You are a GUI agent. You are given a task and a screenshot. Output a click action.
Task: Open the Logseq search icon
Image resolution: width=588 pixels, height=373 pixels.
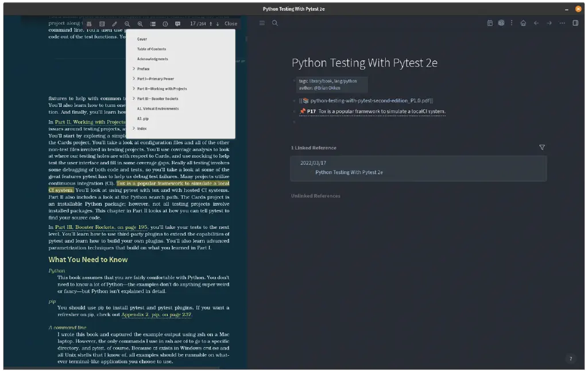(x=275, y=23)
